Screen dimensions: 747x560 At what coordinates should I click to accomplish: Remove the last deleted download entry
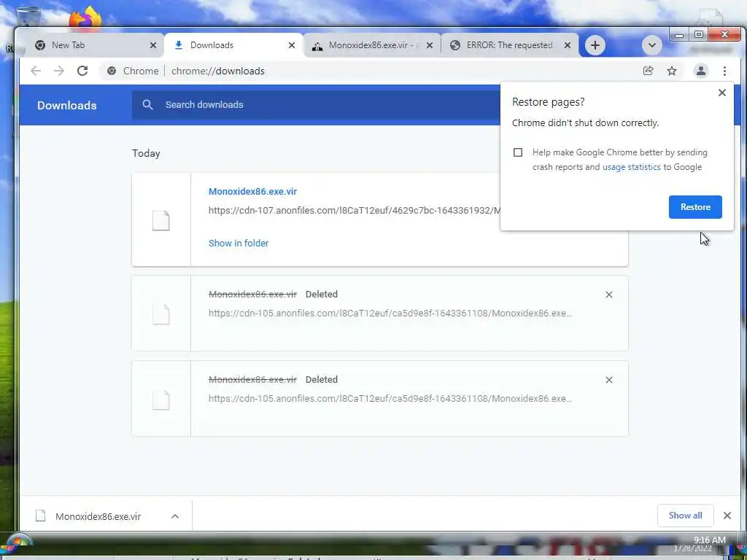(609, 380)
